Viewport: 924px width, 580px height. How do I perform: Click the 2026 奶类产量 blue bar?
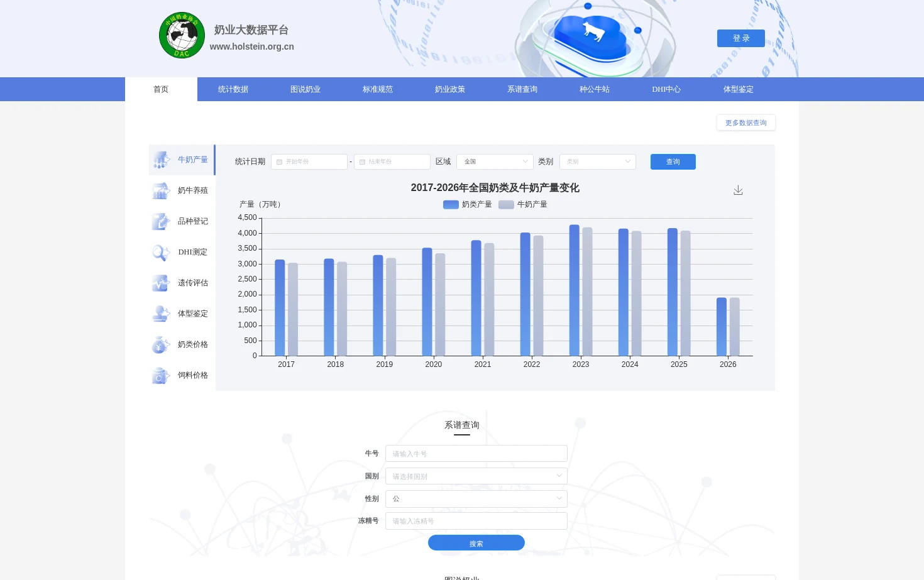point(722,327)
